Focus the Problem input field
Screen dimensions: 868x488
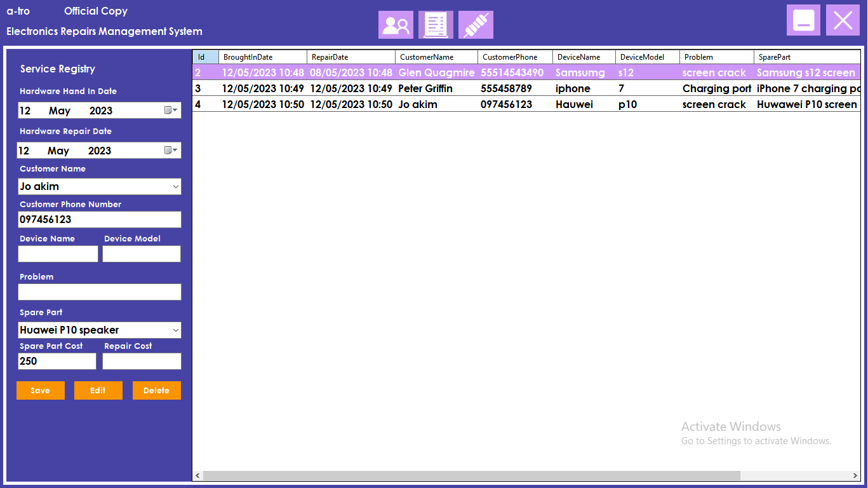pyautogui.click(x=100, y=292)
